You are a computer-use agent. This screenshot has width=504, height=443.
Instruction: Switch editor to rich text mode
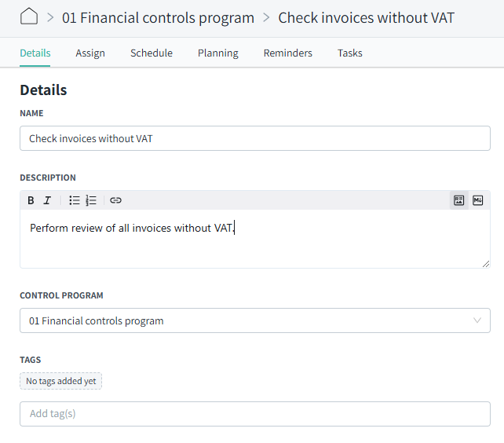[x=458, y=200]
